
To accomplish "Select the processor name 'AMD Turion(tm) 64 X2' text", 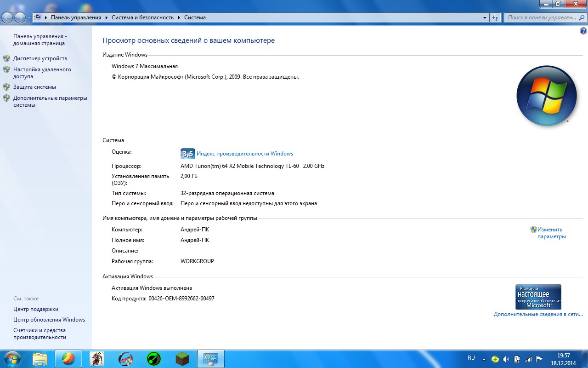I will point(208,166).
